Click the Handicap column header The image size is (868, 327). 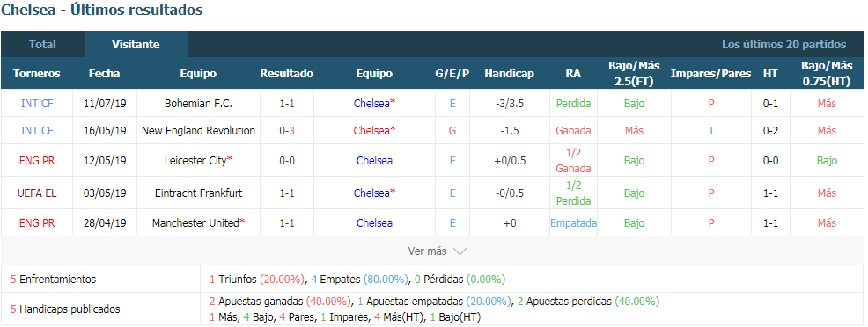[x=510, y=74]
